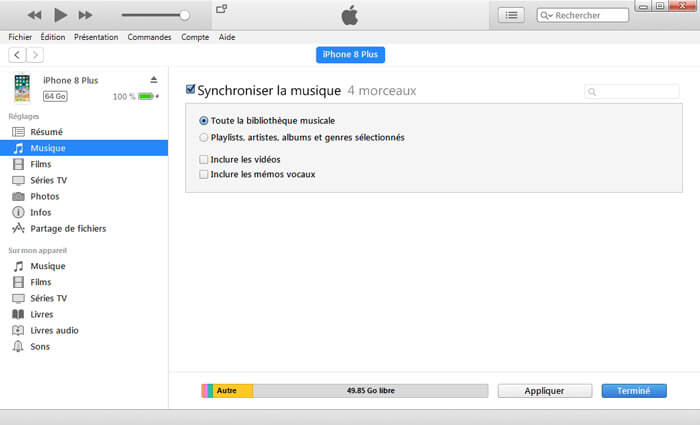Select Séries TV under Sur mon appareil
The height and width of the screenshot is (425, 700).
[84, 298]
